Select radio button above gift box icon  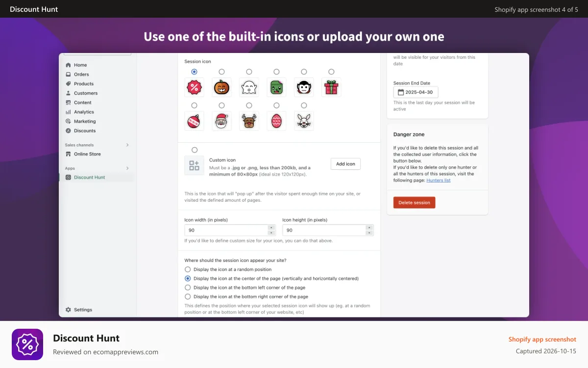click(x=331, y=72)
